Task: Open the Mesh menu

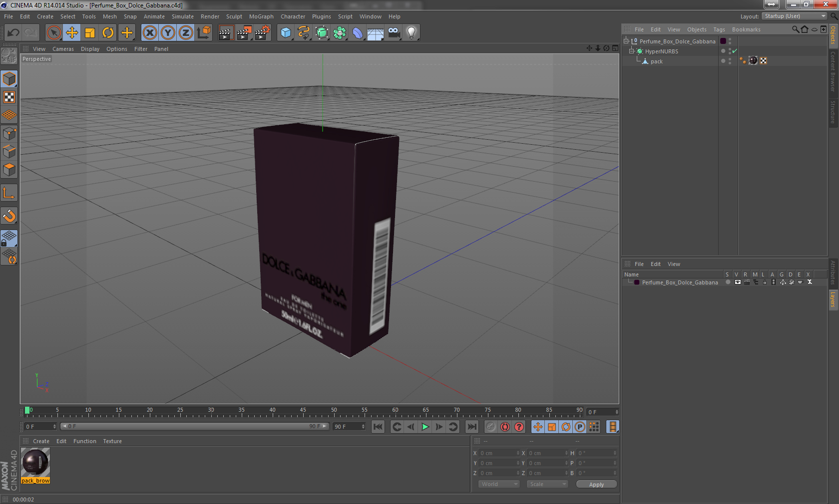Action: tap(109, 16)
